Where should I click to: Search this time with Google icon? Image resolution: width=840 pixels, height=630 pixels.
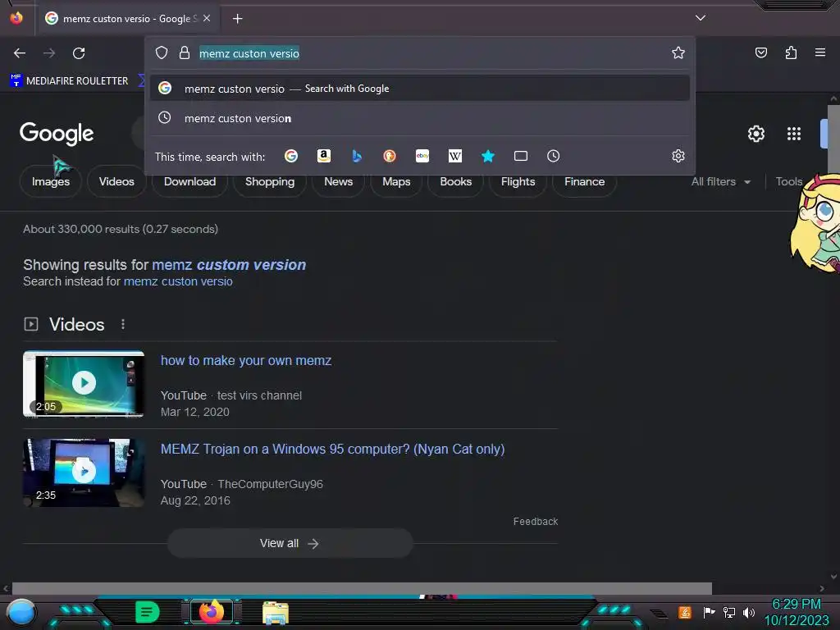(291, 156)
